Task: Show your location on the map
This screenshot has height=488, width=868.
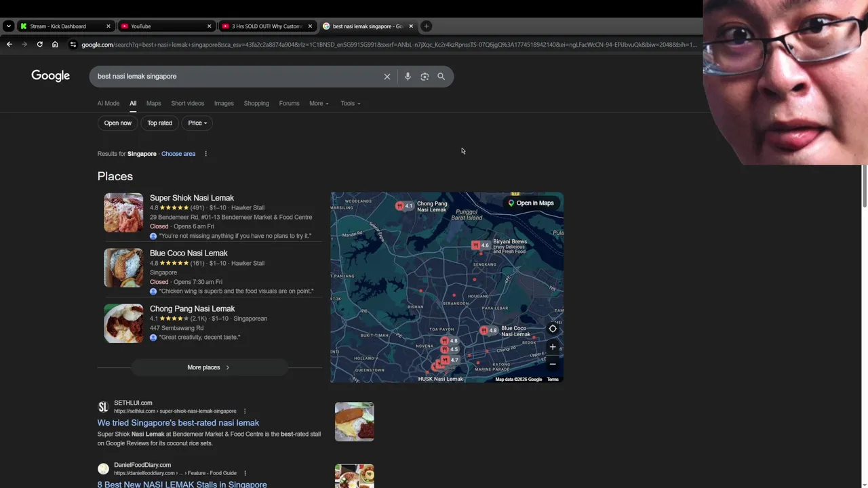Action: pos(553,329)
